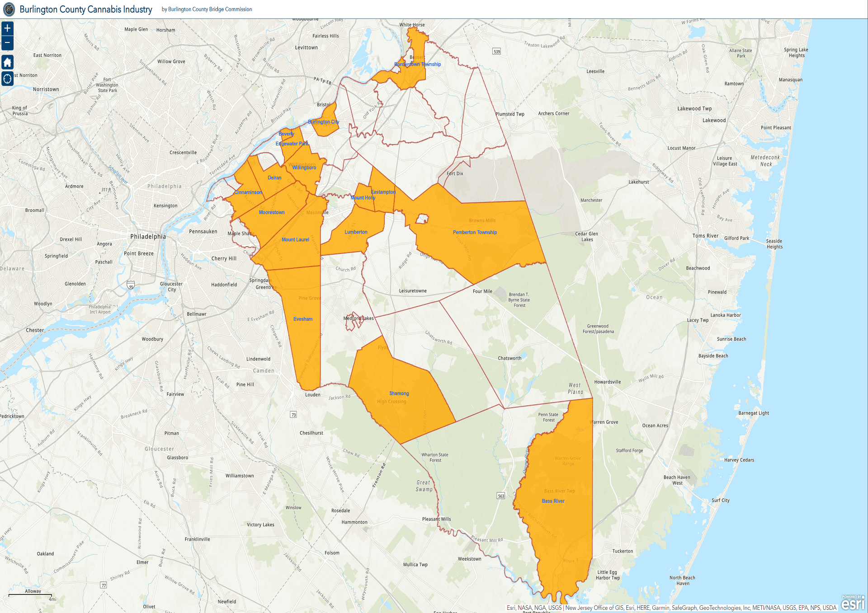Viewport: 868px width, 613px height.
Task: Select the Bordentown Township map label
Action: (x=417, y=64)
